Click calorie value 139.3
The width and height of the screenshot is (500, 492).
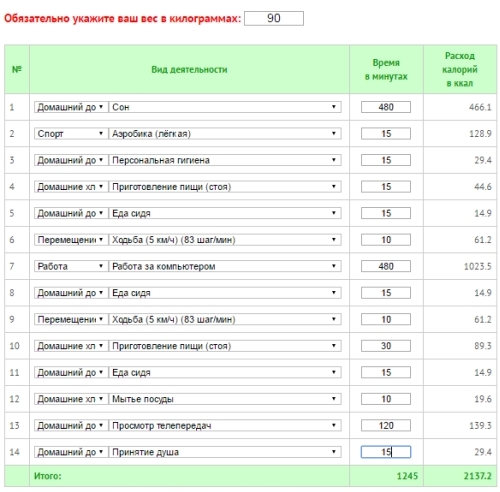pyautogui.click(x=480, y=425)
